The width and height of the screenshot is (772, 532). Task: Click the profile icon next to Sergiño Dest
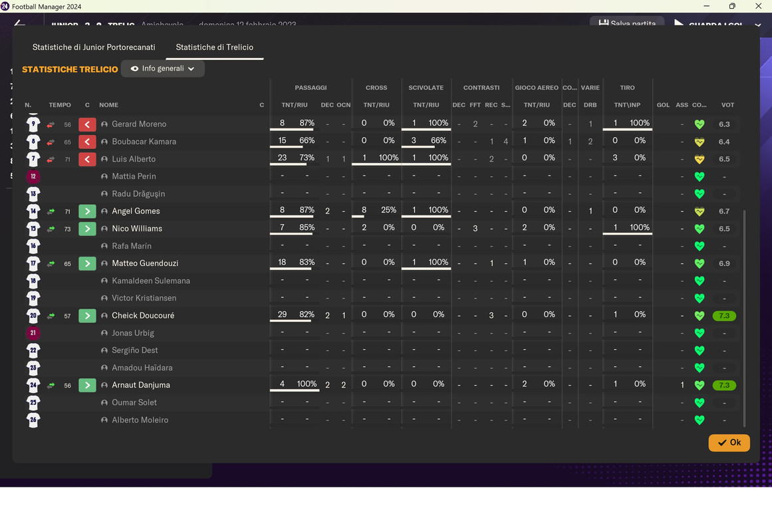[104, 350]
